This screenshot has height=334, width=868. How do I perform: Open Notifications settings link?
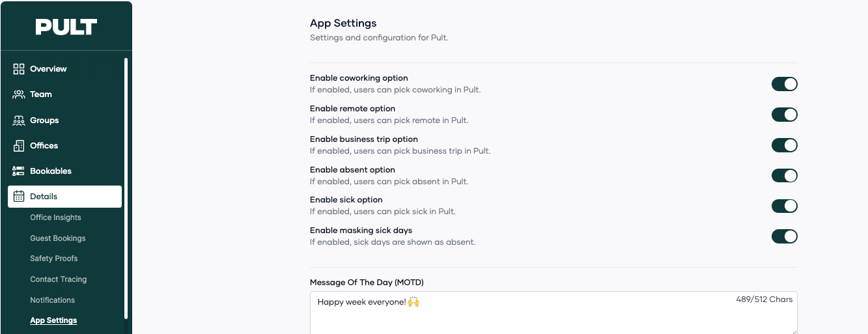click(53, 300)
